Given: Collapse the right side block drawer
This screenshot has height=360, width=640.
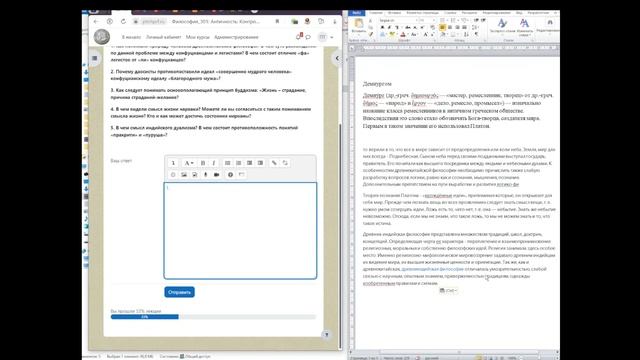Looking at the screenshot, I should tap(337, 58).
